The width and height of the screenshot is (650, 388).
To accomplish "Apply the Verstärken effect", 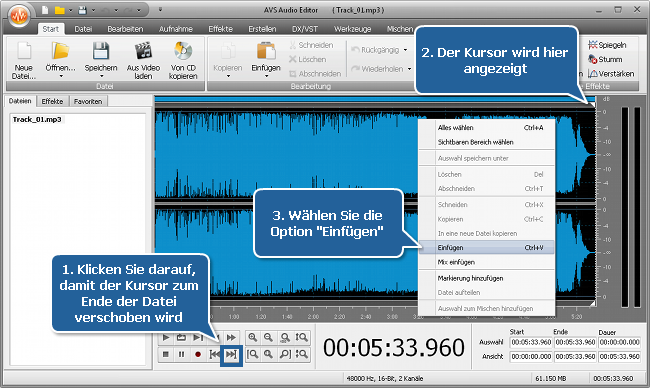I will pyautogui.click(x=611, y=74).
